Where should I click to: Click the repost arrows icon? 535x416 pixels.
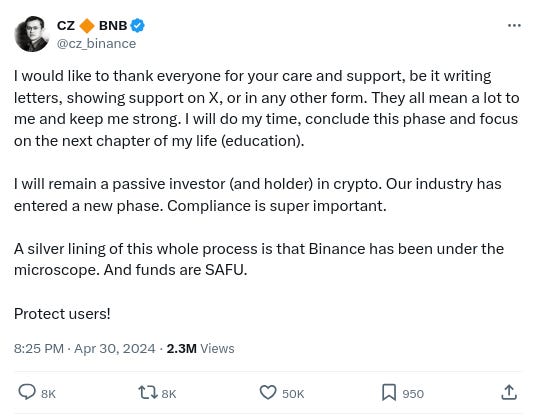(x=148, y=392)
